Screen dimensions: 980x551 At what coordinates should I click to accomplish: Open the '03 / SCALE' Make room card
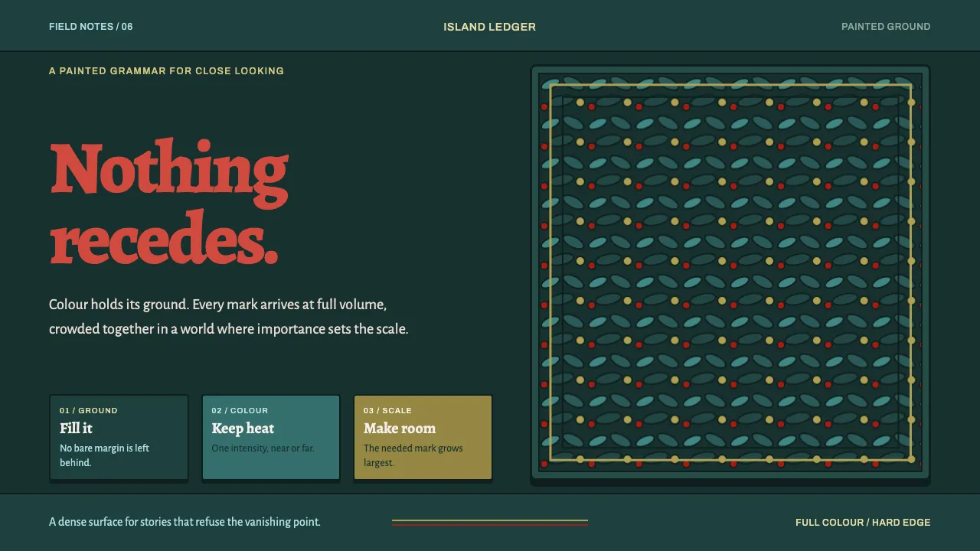[423, 438]
